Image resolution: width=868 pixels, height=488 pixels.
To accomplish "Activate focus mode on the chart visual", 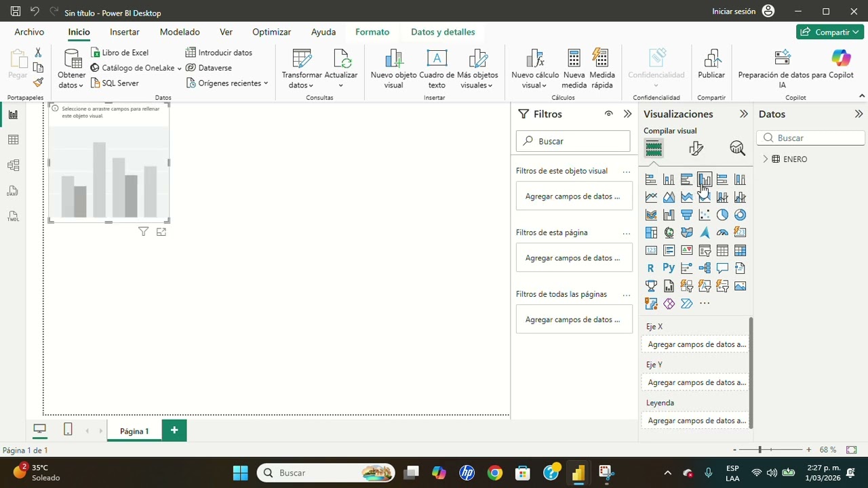I will [x=161, y=232].
